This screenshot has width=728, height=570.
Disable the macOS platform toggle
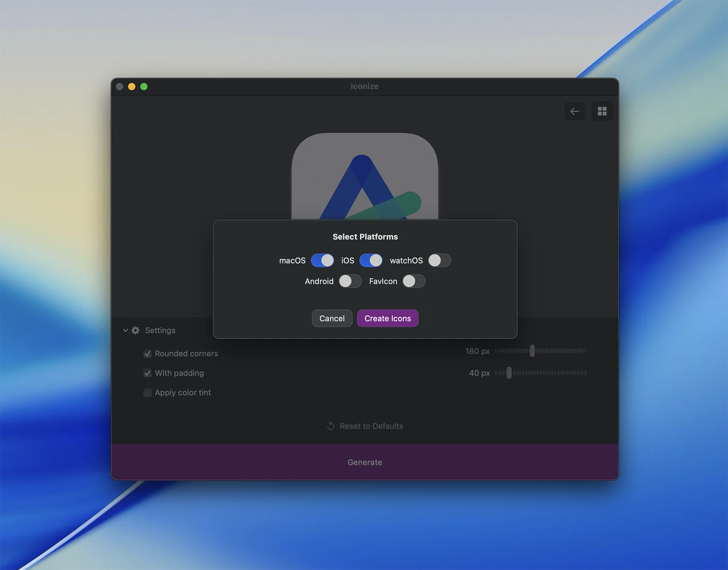(x=322, y=260)
